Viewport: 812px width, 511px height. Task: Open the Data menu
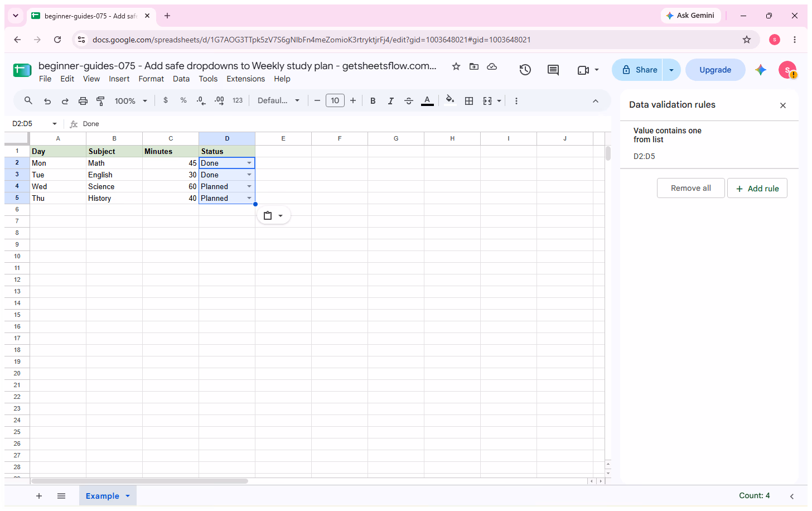tap(181, 79)
